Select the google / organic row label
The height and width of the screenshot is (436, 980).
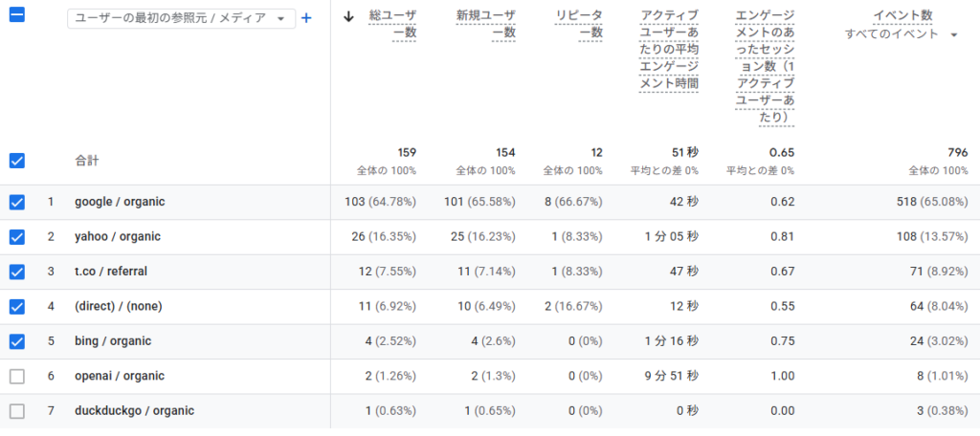120,202
